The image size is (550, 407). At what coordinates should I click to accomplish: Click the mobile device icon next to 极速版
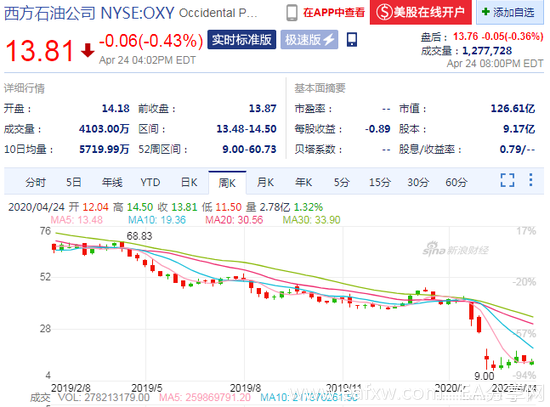(x=352, y=40)
